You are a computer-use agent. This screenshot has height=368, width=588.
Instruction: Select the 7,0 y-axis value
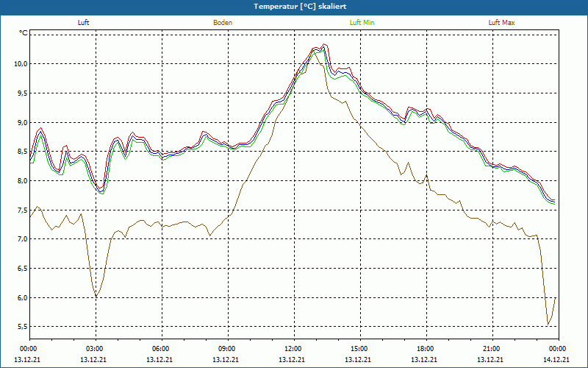click(x=22, y=238)
